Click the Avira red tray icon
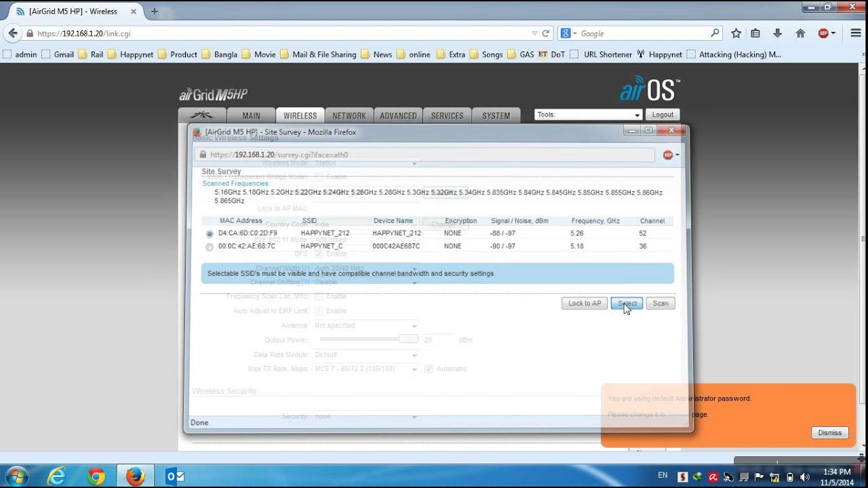 click(x=713, y=476)
